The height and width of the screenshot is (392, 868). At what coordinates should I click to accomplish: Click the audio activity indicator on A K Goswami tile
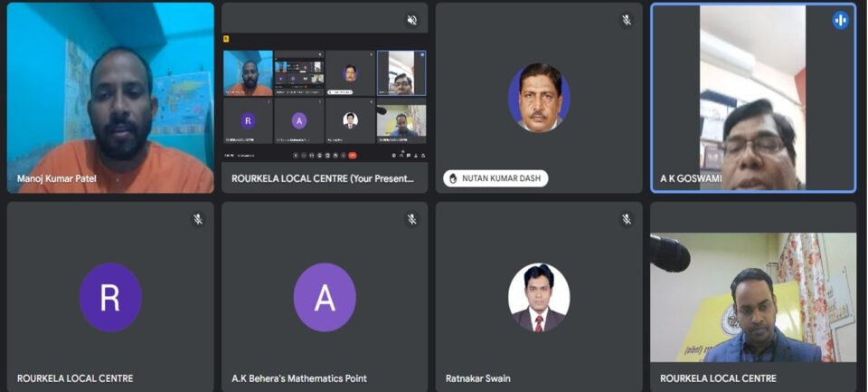pos(840,20)
